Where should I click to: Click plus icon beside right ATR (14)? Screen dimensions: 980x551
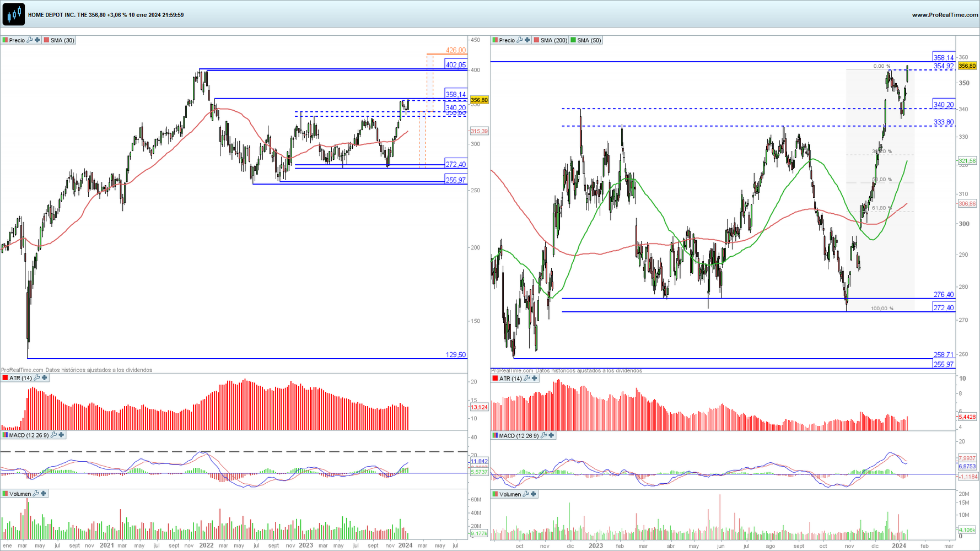tap(535, 379)
